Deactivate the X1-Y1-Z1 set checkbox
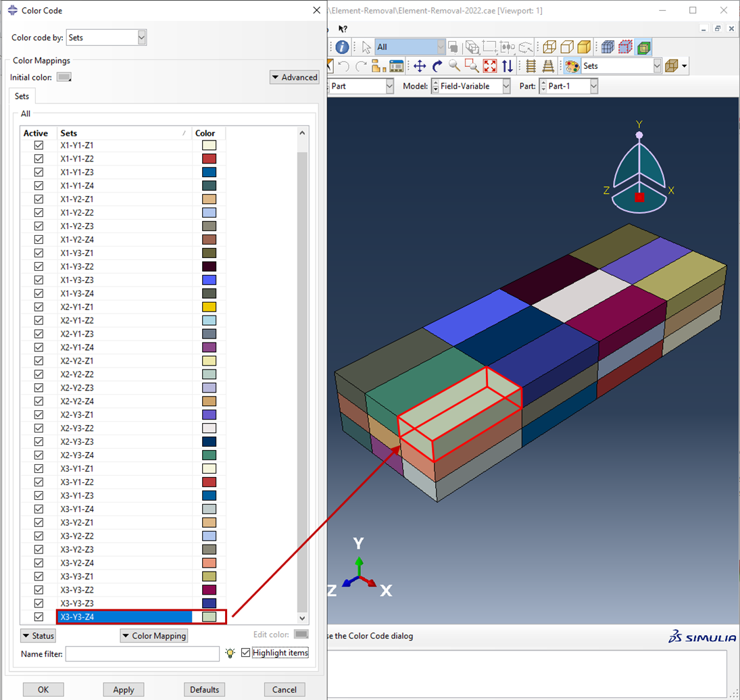740x700 pixels. pos(39,145)
